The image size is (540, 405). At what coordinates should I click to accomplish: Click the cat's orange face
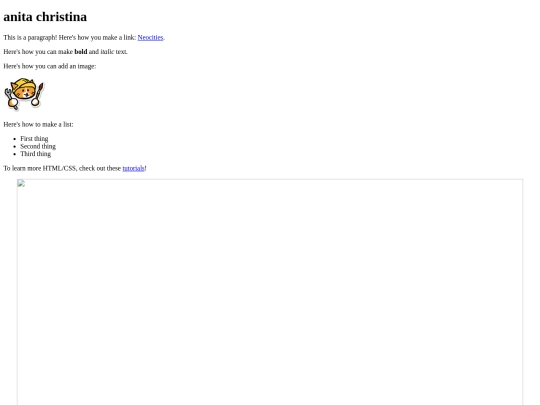(x=25, y=92)
